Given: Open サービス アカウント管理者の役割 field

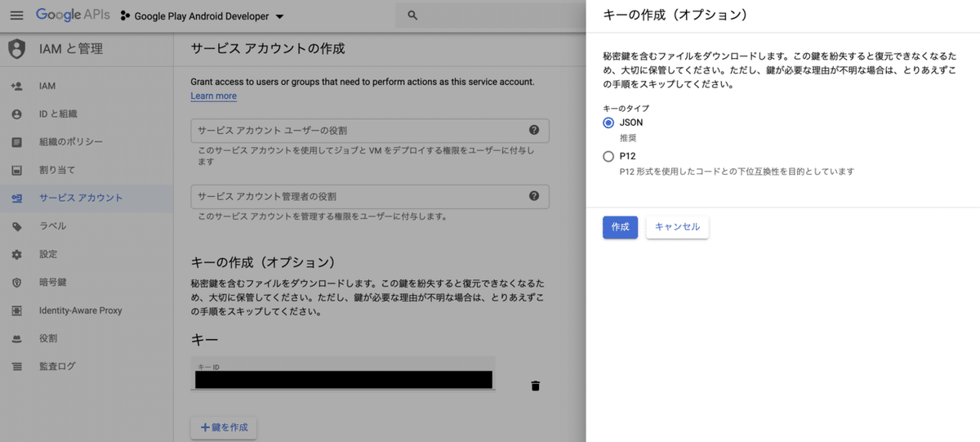Looking at the screenshot, I should click(x=369, y=196).
